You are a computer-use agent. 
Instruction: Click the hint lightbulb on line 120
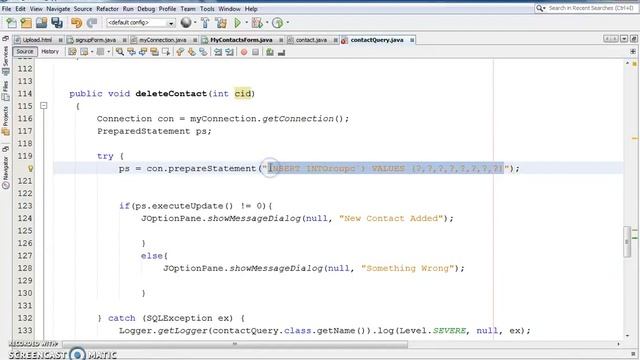[30, 168]
